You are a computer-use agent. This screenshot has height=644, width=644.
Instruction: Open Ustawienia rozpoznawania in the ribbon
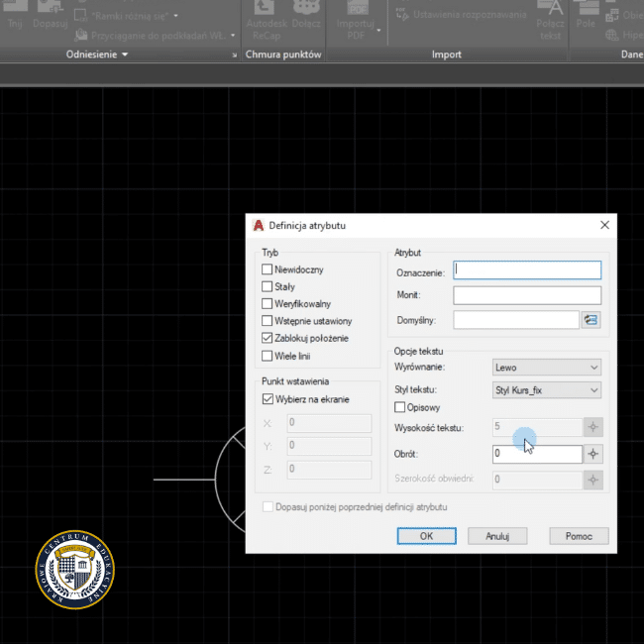coord(461,15)
